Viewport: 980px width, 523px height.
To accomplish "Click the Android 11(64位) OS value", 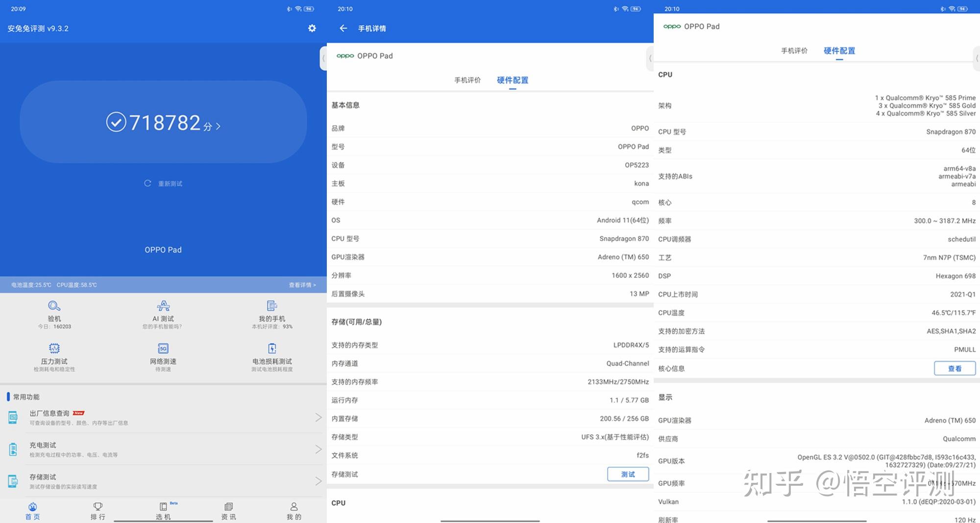I will tap(623, 220).
